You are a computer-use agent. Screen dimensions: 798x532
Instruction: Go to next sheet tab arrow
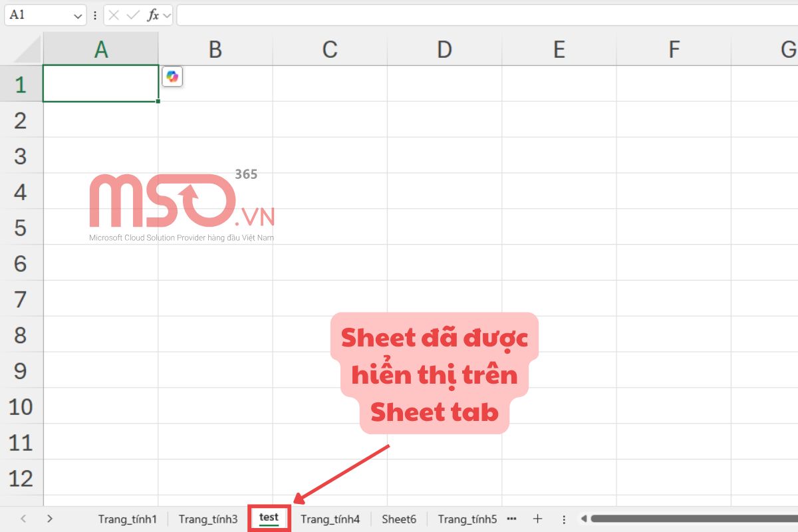click(50, 519)
